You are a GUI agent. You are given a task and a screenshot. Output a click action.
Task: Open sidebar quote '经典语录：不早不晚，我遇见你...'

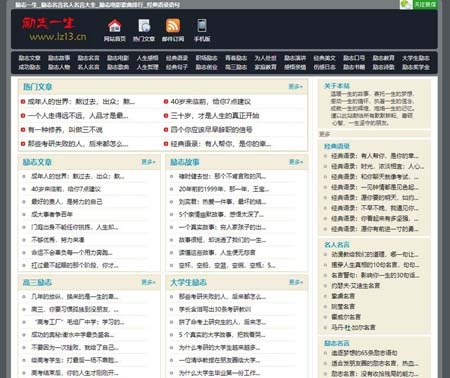[x=375, y=208]
